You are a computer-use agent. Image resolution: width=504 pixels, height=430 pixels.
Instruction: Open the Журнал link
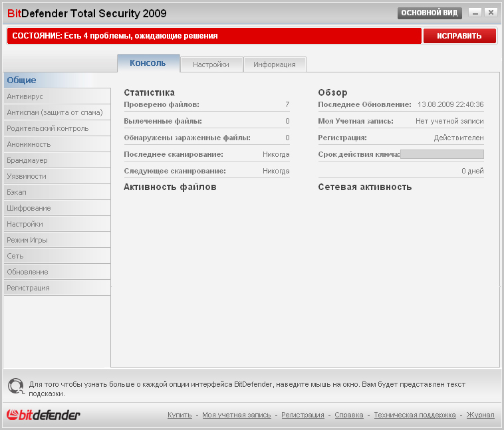481,415
